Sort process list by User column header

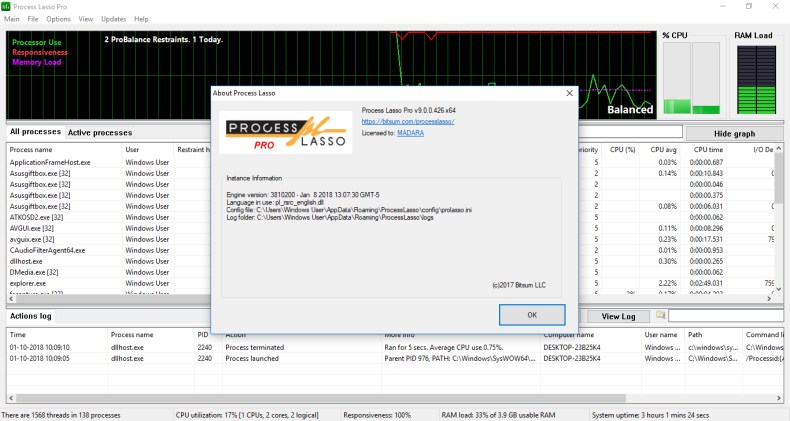(x=148, y=150)
